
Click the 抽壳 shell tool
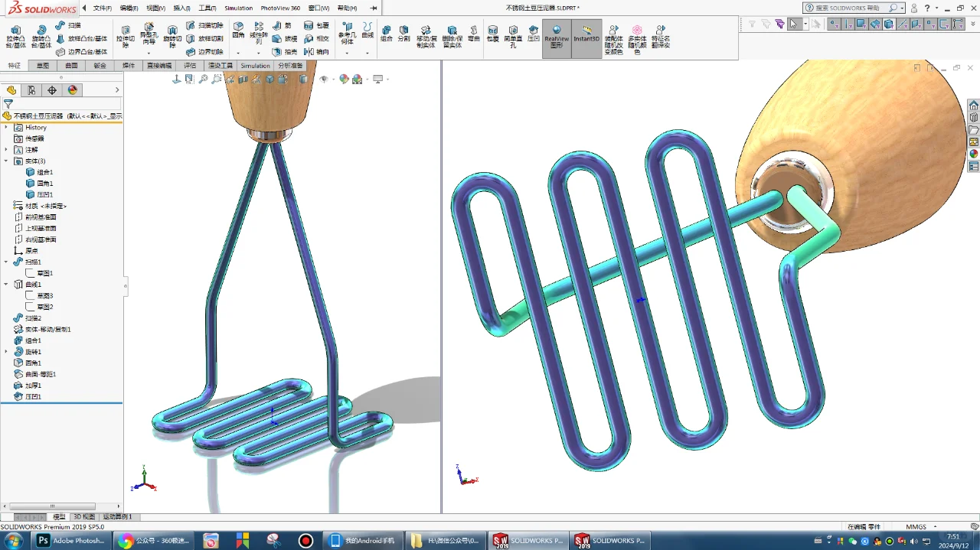click(285, 52)
